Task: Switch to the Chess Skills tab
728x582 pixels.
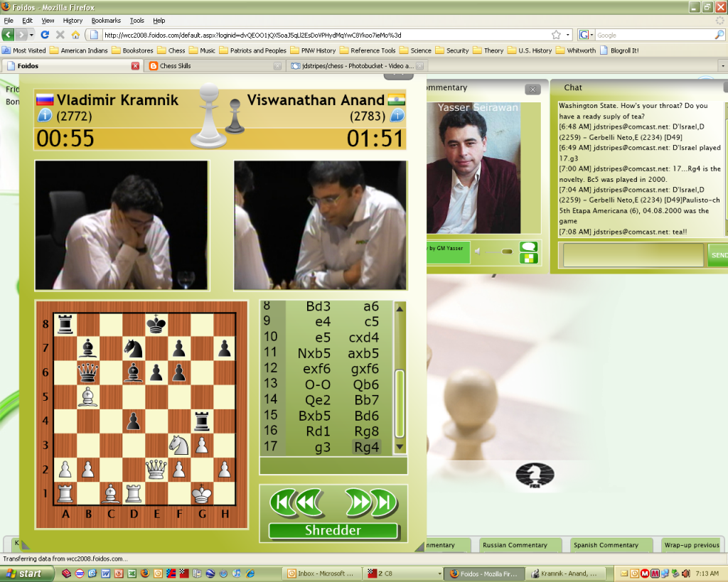Action: (x=213, y=66)
